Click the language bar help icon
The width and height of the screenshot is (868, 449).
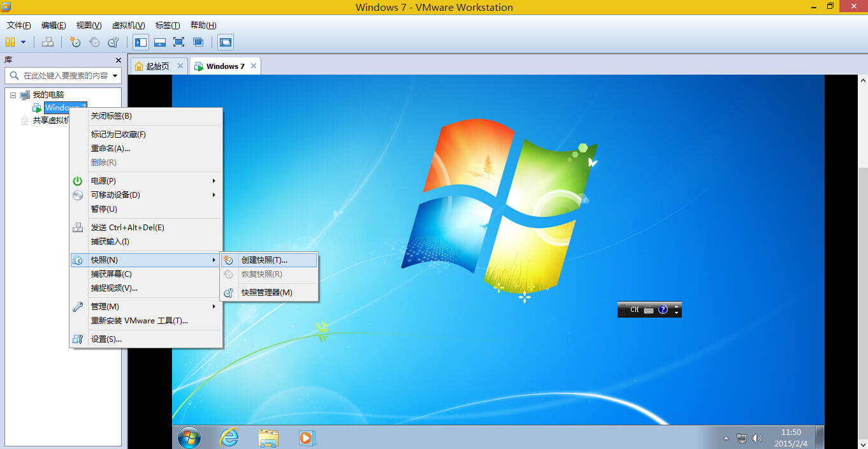(663, 310)
